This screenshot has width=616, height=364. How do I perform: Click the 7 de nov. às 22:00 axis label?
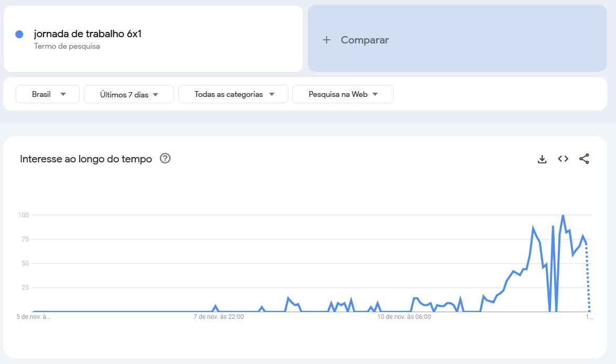click(219, 316)
